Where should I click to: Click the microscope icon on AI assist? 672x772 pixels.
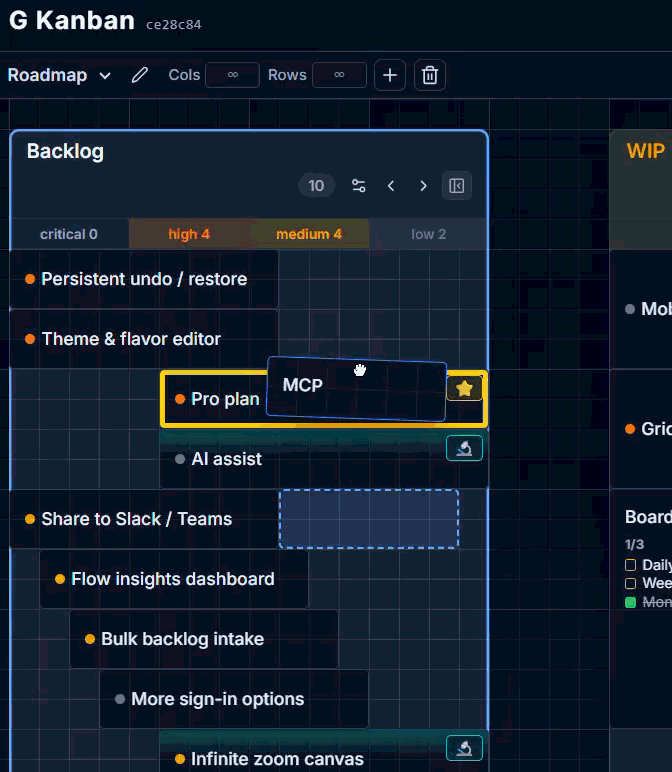pos(464,449)
